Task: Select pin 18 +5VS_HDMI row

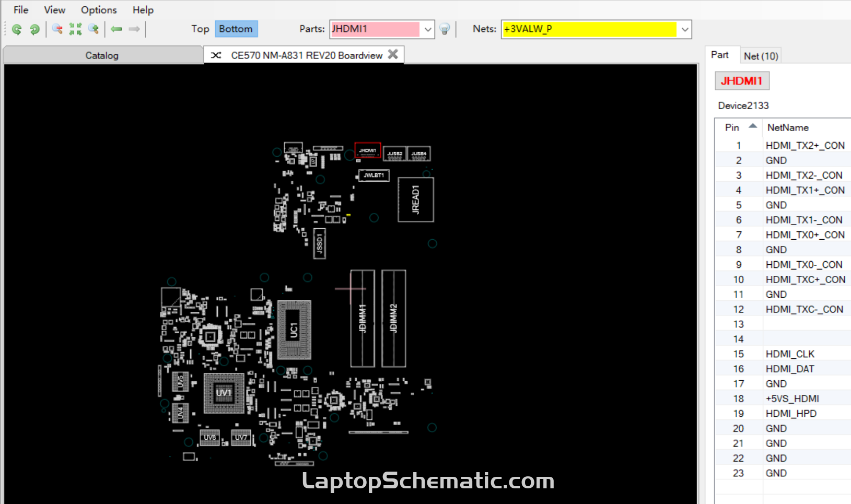Action: tap(783, 398)
